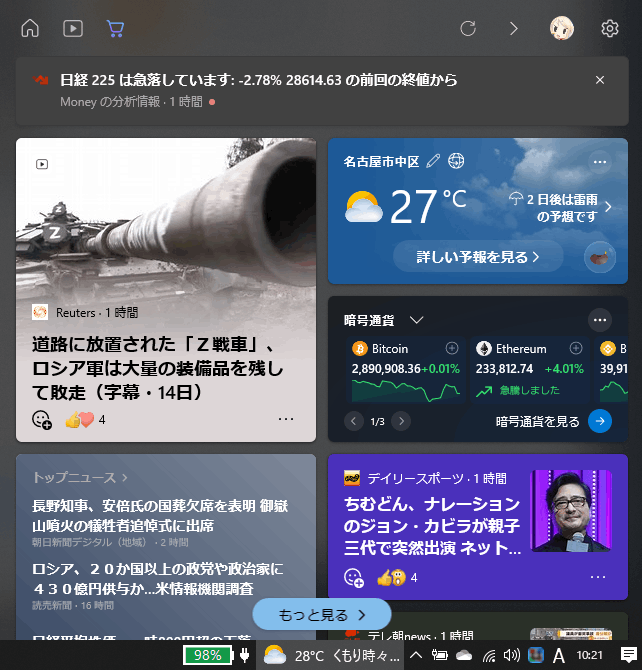Edit the 名古屋市中区 location pencil icon
The image size is (642, 670).
coord(433,161)
